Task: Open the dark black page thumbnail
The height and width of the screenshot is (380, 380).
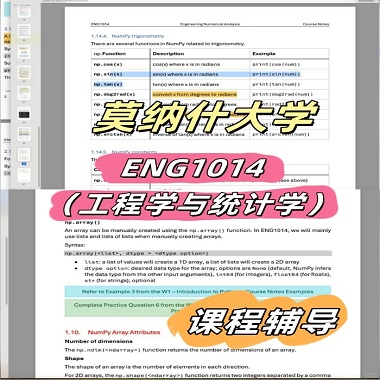Action: click(x=24, y=114)
